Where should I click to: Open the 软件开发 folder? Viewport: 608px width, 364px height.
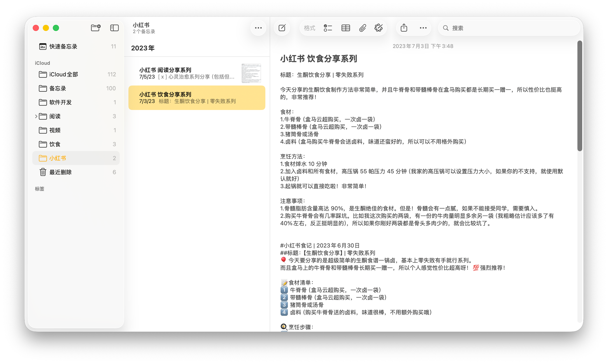[60, 102]
